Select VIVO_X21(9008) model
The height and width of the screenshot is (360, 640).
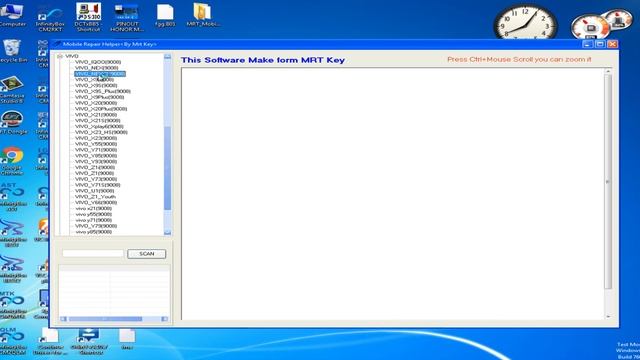click(96, 115)
